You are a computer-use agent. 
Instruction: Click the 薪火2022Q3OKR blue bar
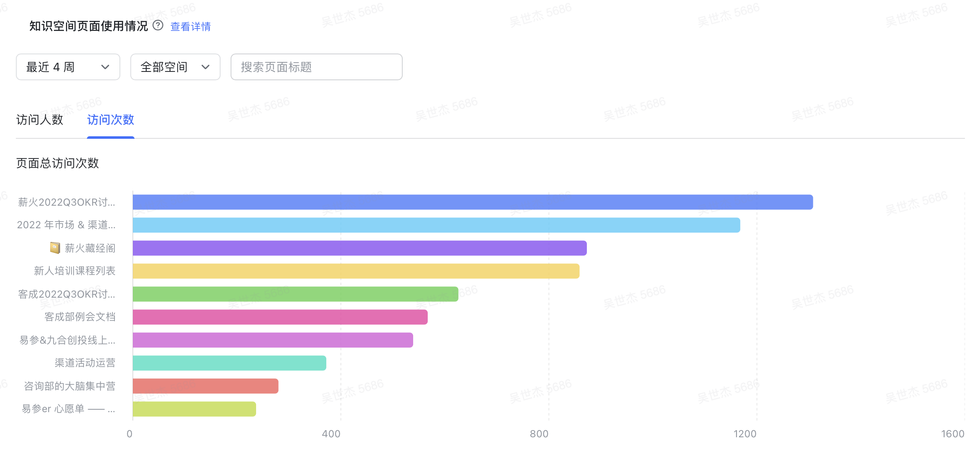(473, 202)
